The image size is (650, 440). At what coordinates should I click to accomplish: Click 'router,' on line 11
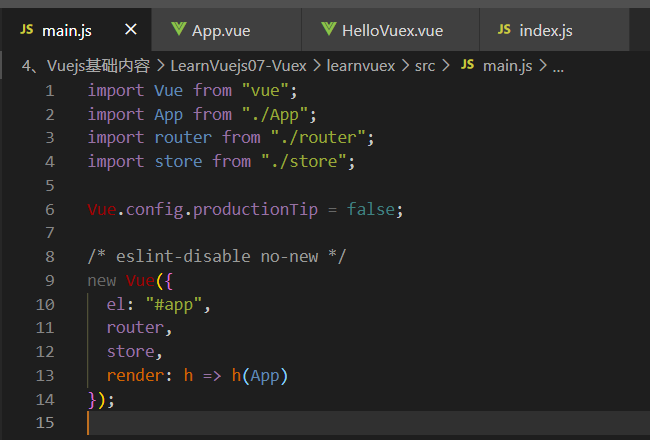click(139, 328)
